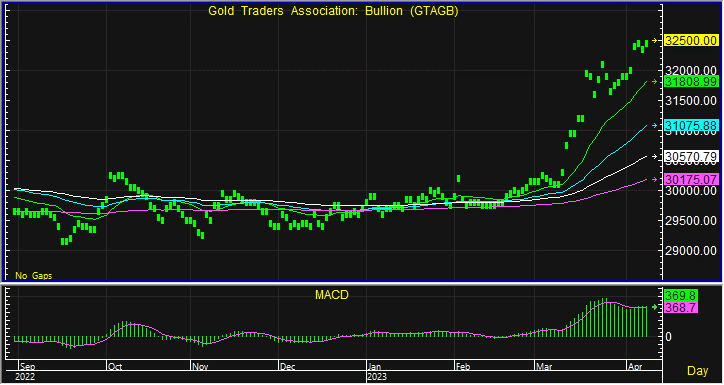Click the Nov month label on time axis
The image size is (724, 385).
point(200,367)
